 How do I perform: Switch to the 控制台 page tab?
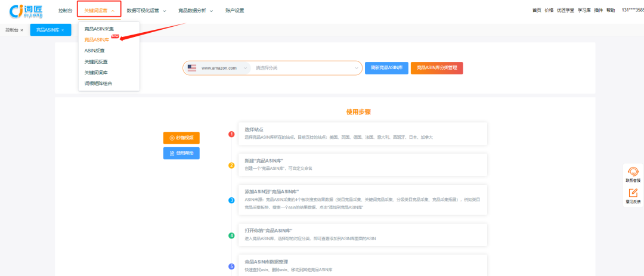(11, 30)
